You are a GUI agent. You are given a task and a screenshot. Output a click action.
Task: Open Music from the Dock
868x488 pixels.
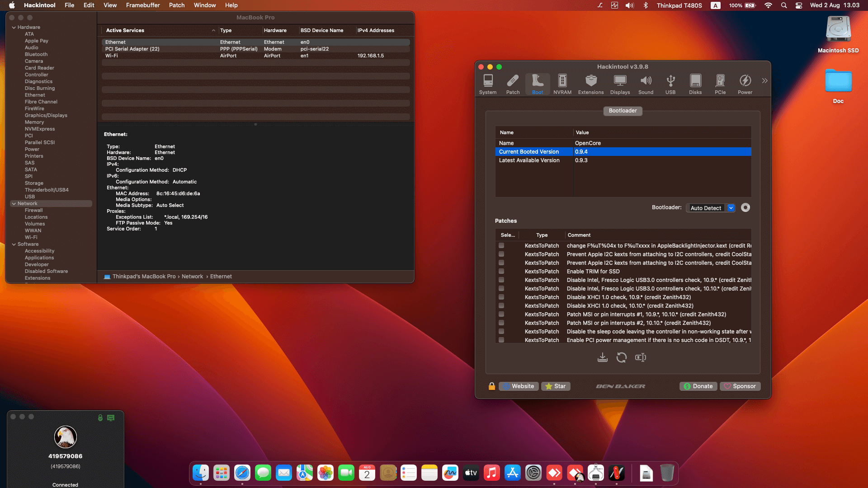click(x=492, y=473)
